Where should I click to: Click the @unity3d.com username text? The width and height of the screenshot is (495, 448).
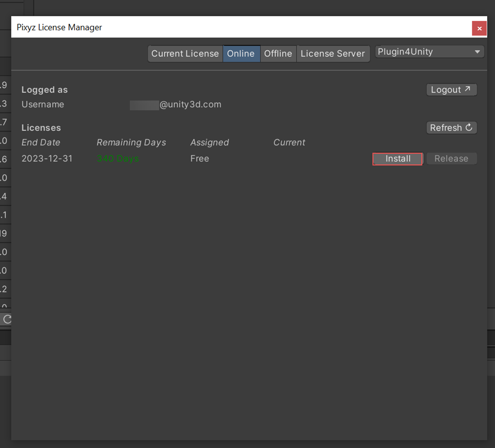coord(191,104)
